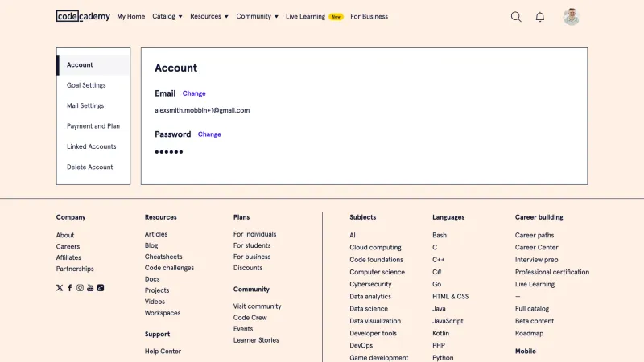
Task: Open the Bash language link
Action: pyautogui.click(x=440, y=235)
